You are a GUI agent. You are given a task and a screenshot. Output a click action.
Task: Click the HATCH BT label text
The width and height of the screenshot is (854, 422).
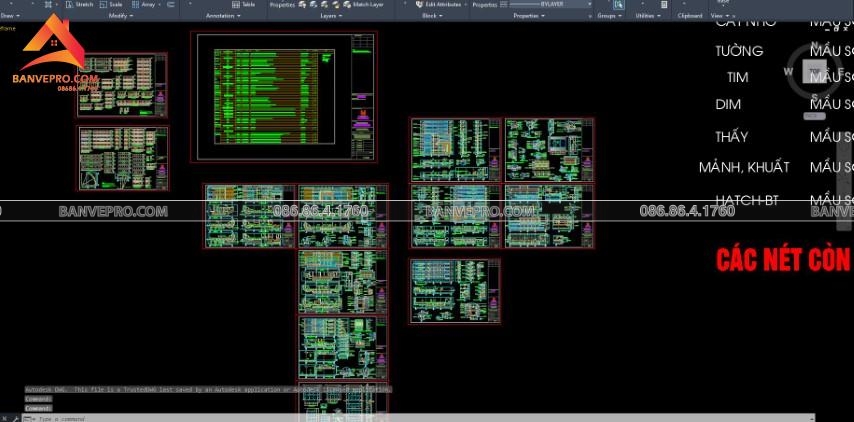click(747, 200)
